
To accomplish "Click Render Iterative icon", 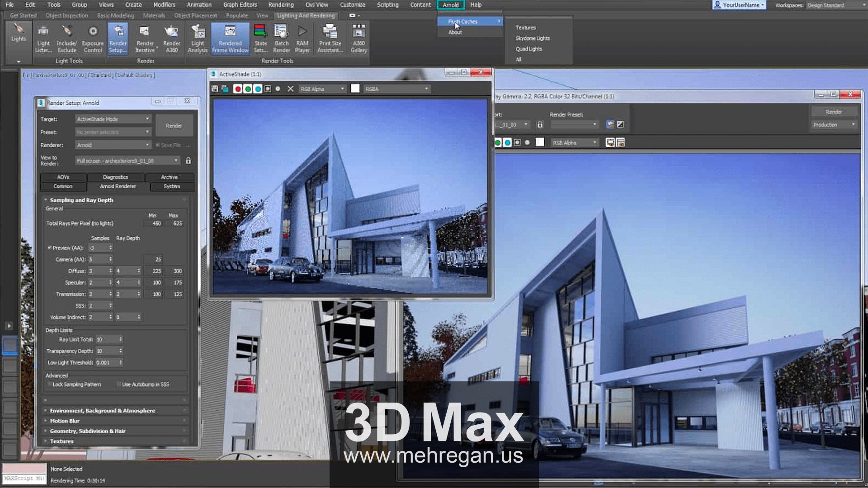I will pyautogui.click(x=145, y=39).
